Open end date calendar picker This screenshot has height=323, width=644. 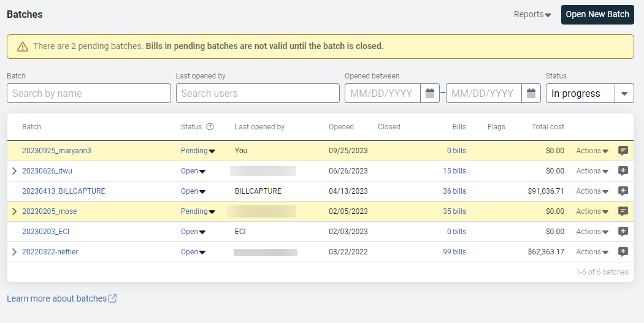tap(531, 93)
